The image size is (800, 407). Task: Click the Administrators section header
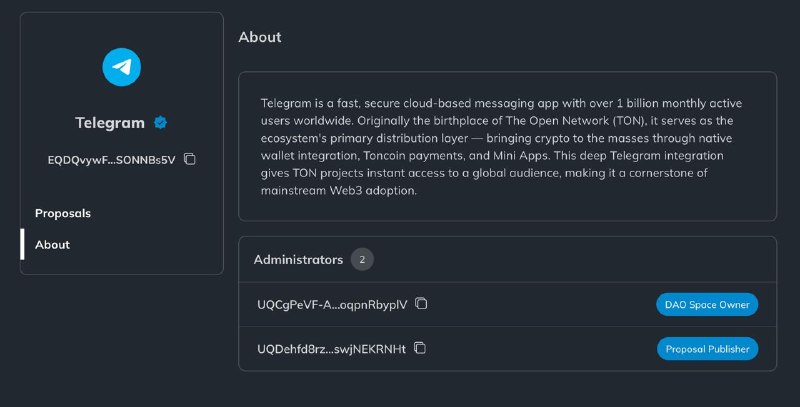298,260
